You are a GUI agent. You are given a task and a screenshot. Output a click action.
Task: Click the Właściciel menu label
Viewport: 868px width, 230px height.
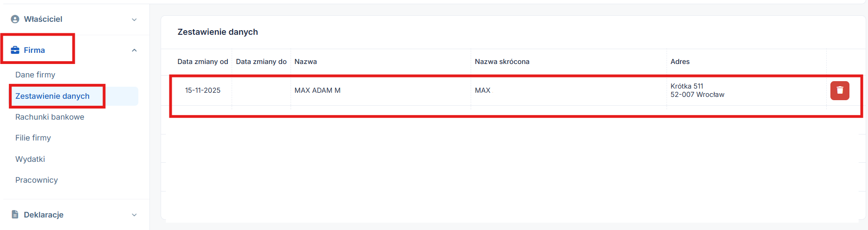point(43,19)
